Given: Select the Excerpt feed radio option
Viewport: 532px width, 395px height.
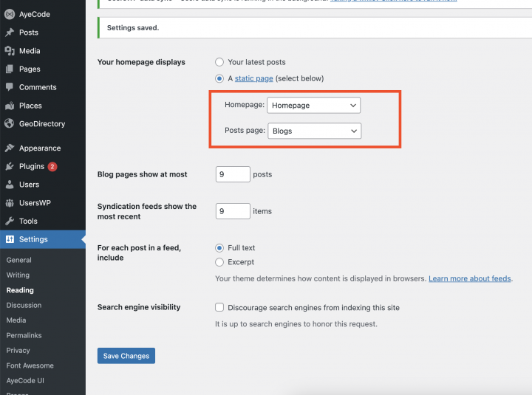Looking at the screenshot, I should click(x=219, y=262).
